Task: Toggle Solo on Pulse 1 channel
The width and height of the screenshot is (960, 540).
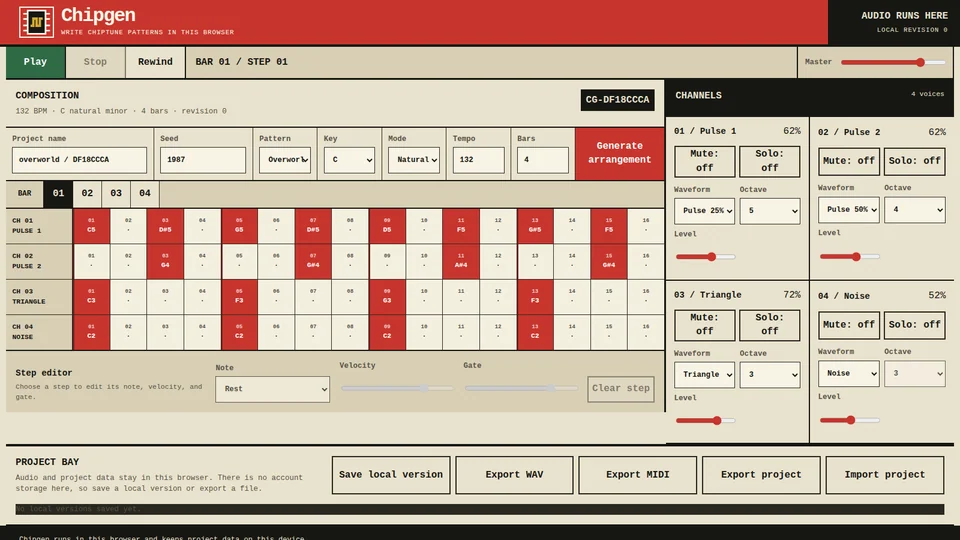Action: click(x=770, y=161)
